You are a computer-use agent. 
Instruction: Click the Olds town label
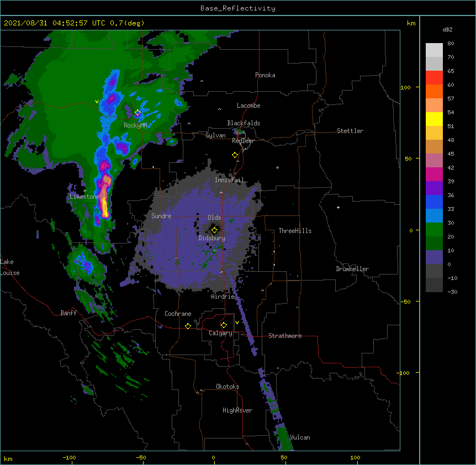coord(214,218)
